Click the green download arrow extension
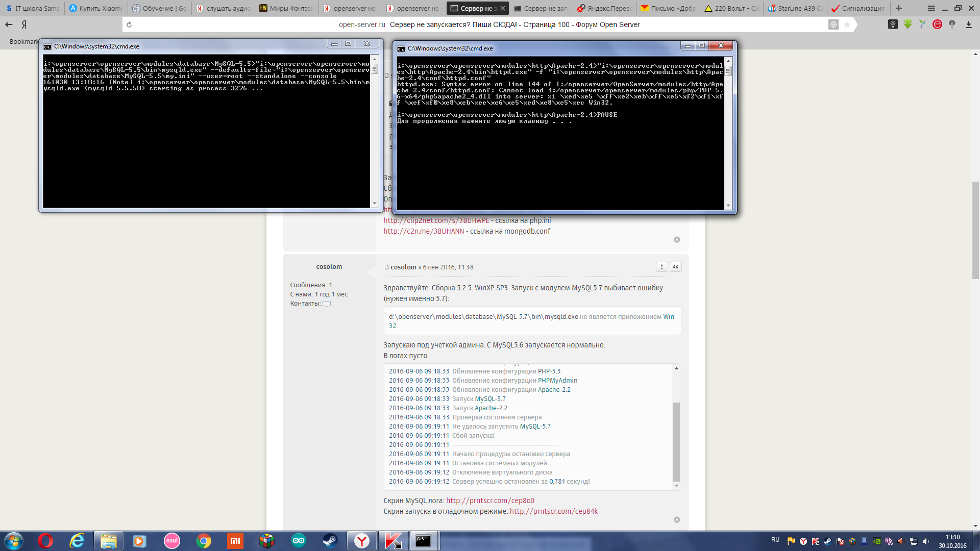 [908, 24]
